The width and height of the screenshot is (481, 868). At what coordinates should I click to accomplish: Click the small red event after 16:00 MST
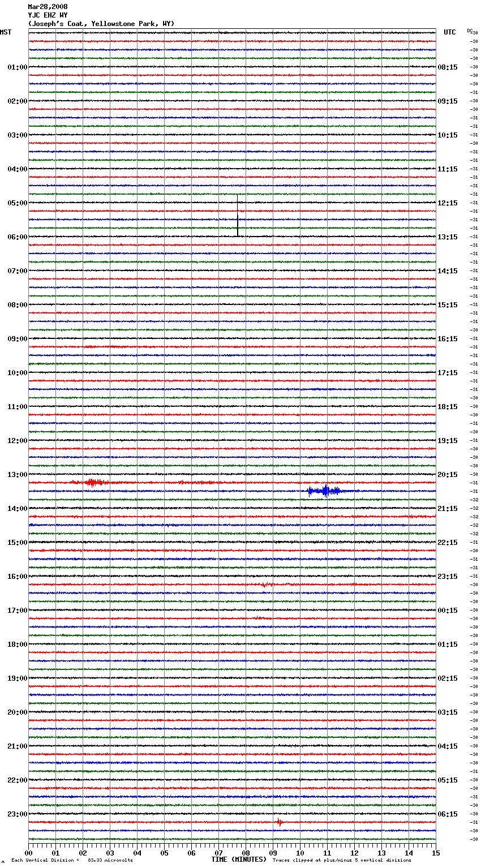click(266, 585)
